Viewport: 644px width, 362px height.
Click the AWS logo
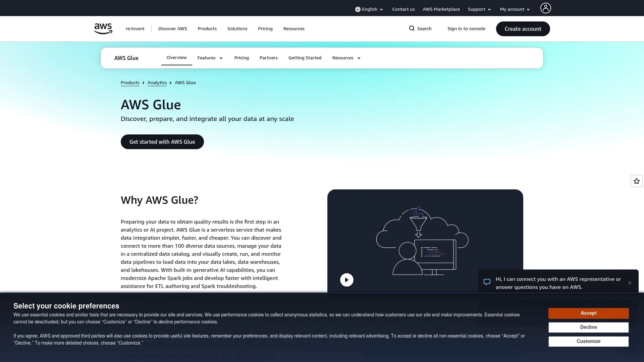103,29
